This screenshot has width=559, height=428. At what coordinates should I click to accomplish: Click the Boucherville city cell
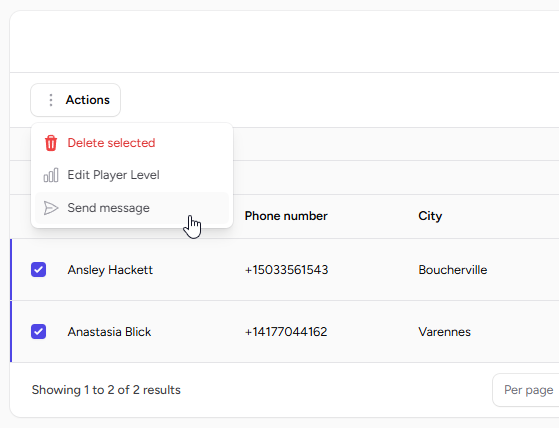(x=453, y=270)
